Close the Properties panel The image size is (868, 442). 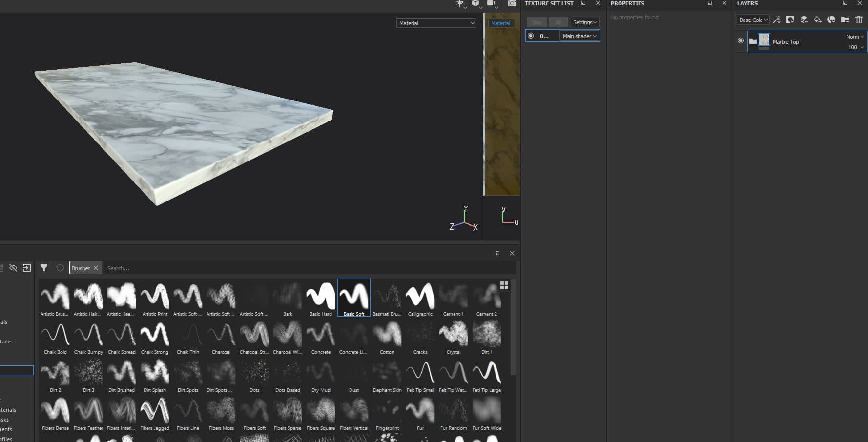point(724,3)
